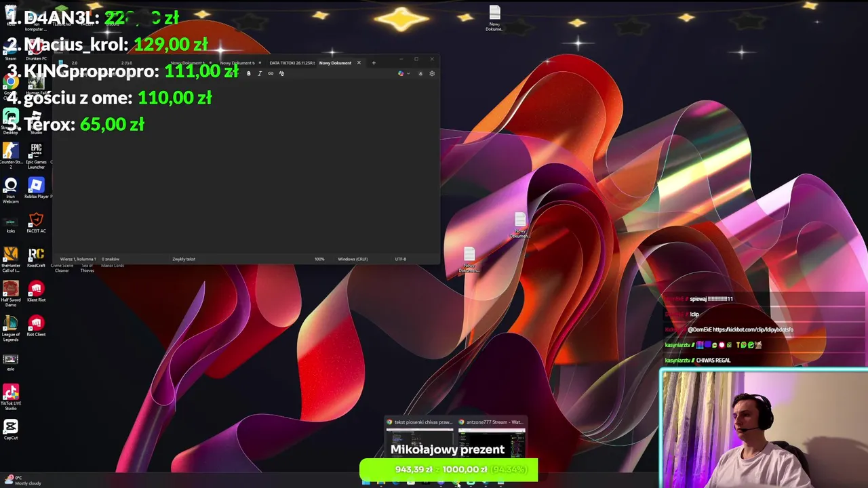Click the text area of Notepad
The width and height of the screenshot is (868, 488).
[x=246, y=166]
